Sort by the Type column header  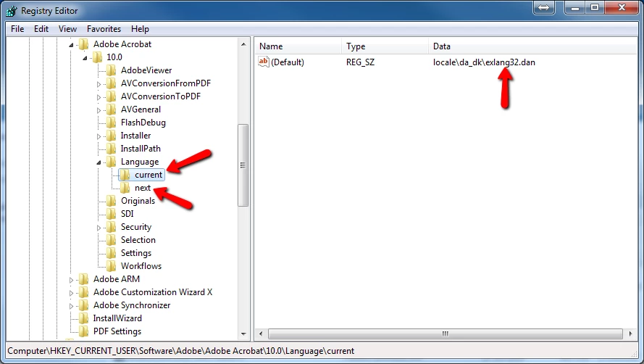click(385, 46)
